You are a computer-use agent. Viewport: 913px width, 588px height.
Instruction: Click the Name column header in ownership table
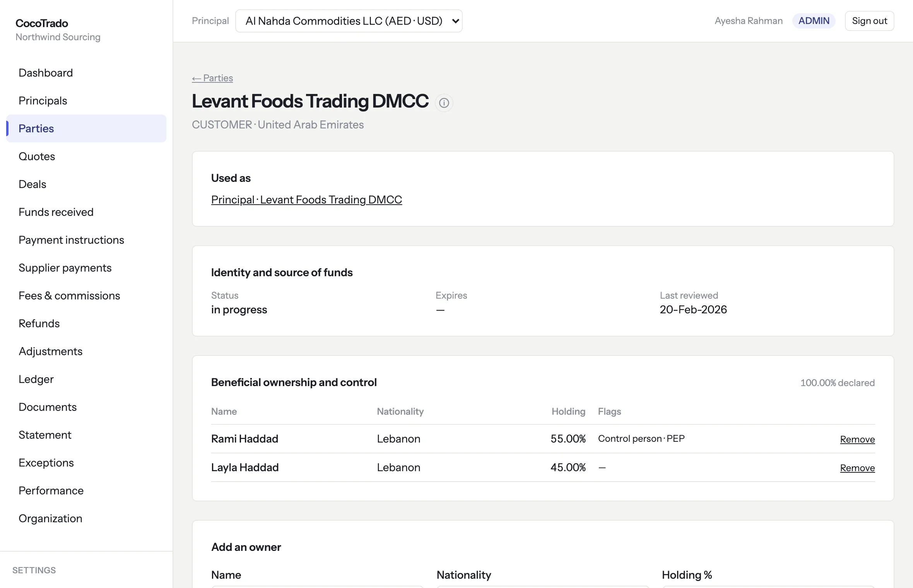tap(224, 411)
